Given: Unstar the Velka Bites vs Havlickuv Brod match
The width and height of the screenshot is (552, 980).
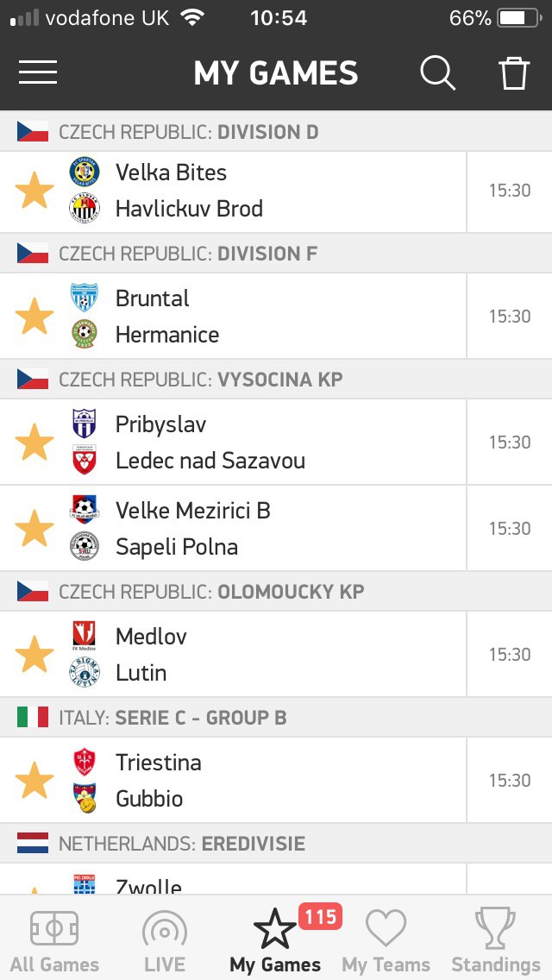Looking at the screenshot, I should click(x=34, y=190).
